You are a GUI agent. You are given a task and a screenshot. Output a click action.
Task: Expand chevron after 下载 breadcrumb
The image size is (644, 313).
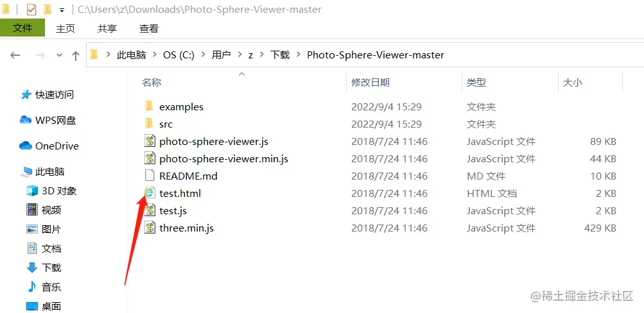(299, 55)
